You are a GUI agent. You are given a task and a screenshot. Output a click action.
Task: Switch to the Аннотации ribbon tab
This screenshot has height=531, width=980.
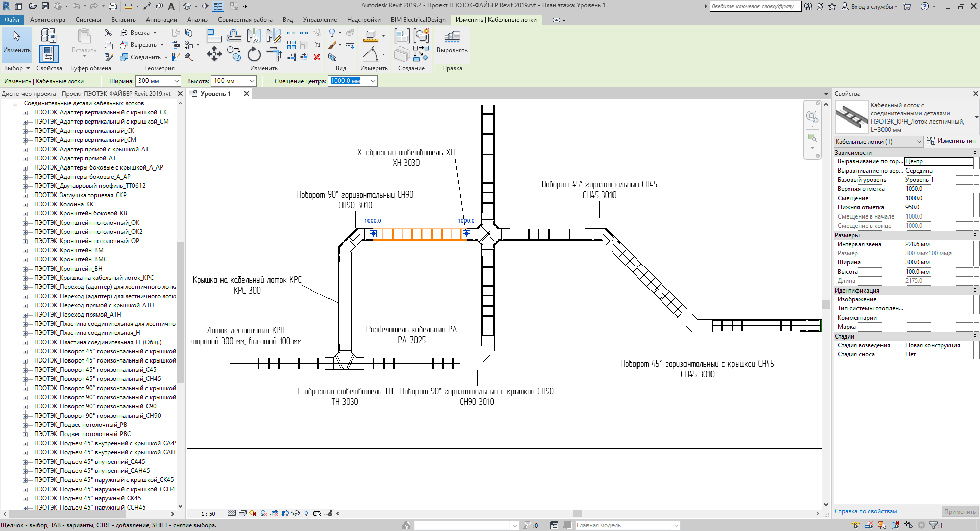[x=161, y=20]
